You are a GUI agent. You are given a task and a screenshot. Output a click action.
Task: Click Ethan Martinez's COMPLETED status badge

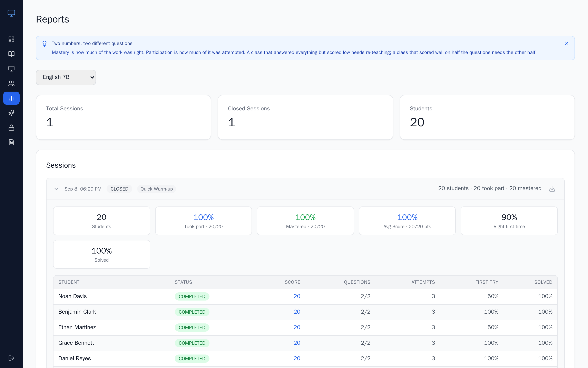[x=192, y=328]
